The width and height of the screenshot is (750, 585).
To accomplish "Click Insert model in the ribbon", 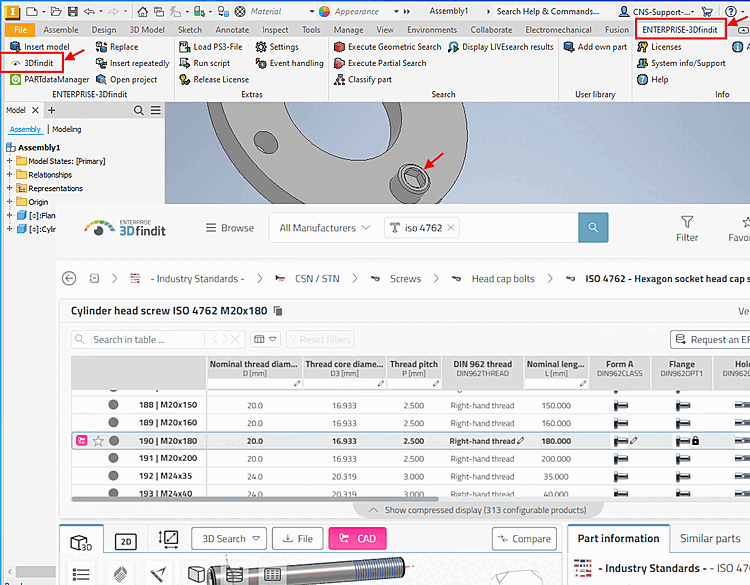I will [40, 46].
